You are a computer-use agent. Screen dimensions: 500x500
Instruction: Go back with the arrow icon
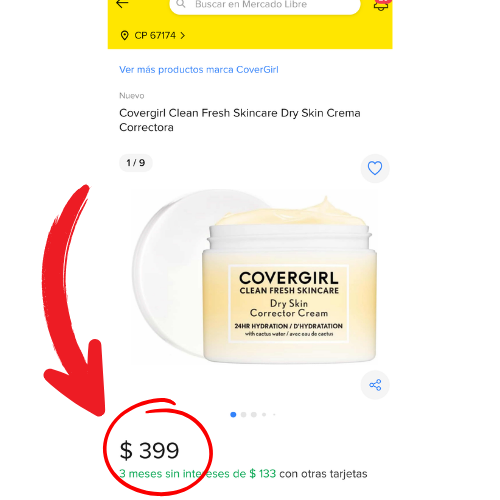coord(122,4)
